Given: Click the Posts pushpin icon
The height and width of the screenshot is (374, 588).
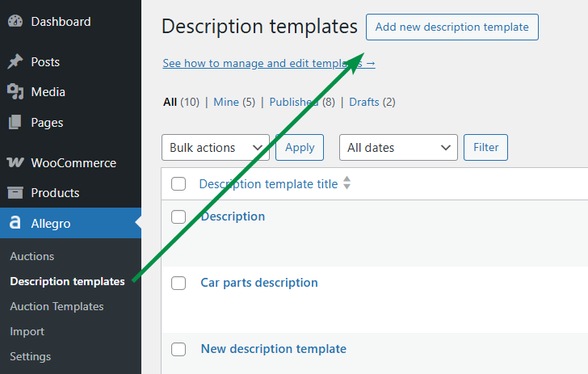Looking at the screenshot, I should pos(15,61).
